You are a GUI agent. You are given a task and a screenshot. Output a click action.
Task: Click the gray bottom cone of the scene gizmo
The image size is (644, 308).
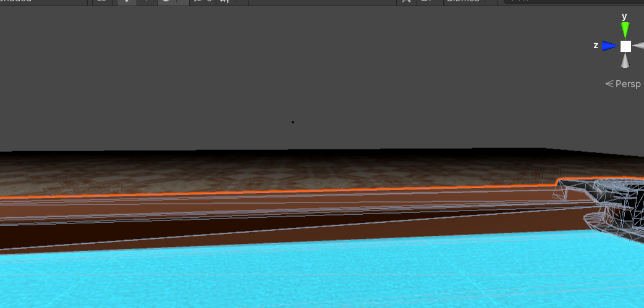click(x=625, y=60)
